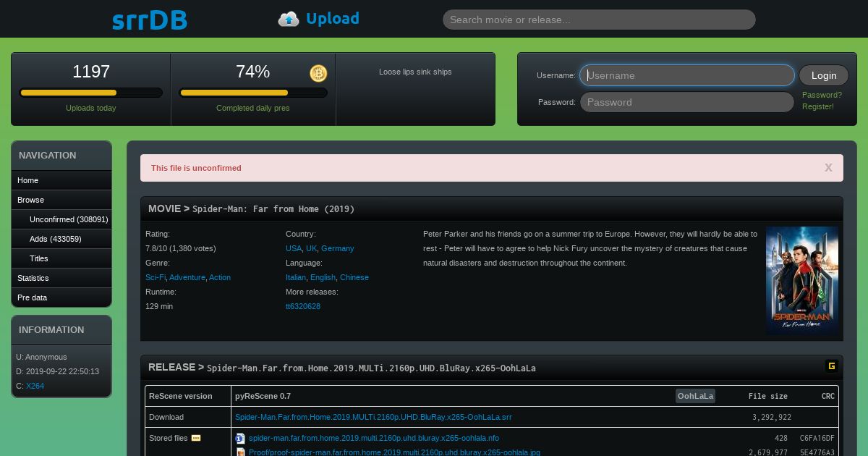Select Italian language link
Screen dimensions: 868x456
click(296, 277)
